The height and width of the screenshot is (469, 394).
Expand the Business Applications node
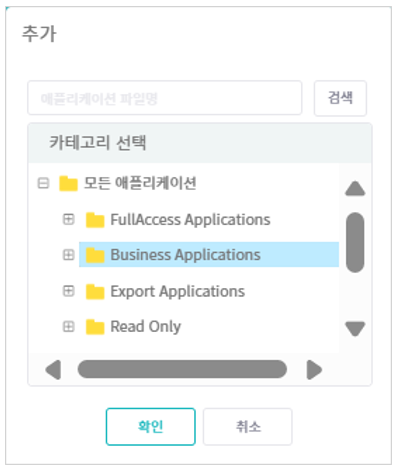(69, 255)
